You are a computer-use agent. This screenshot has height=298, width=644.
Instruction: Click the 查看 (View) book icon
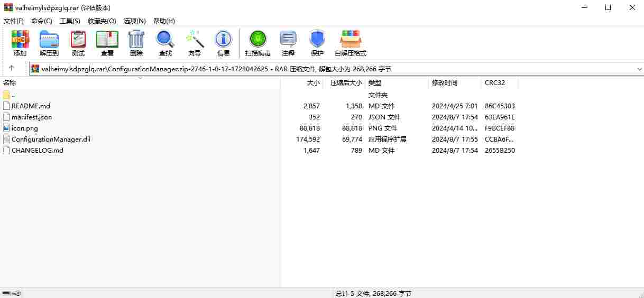(107, 39)
